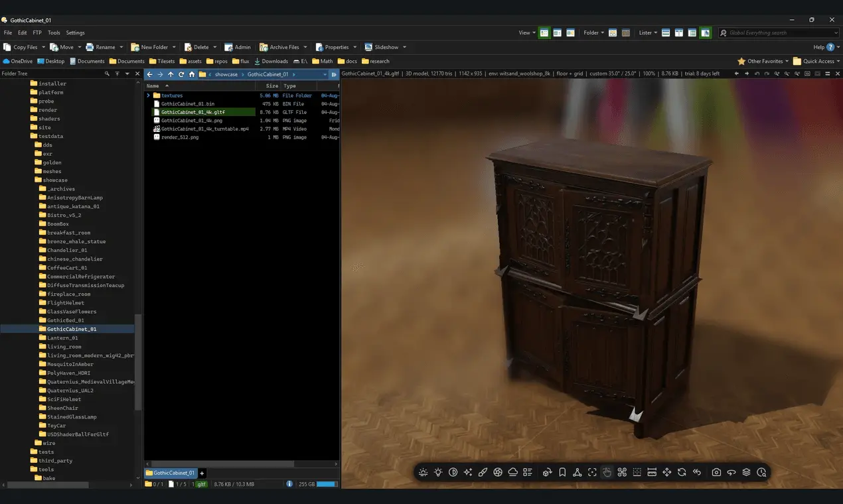
Task: Open the Settings menu
Action: click(75, 32)
